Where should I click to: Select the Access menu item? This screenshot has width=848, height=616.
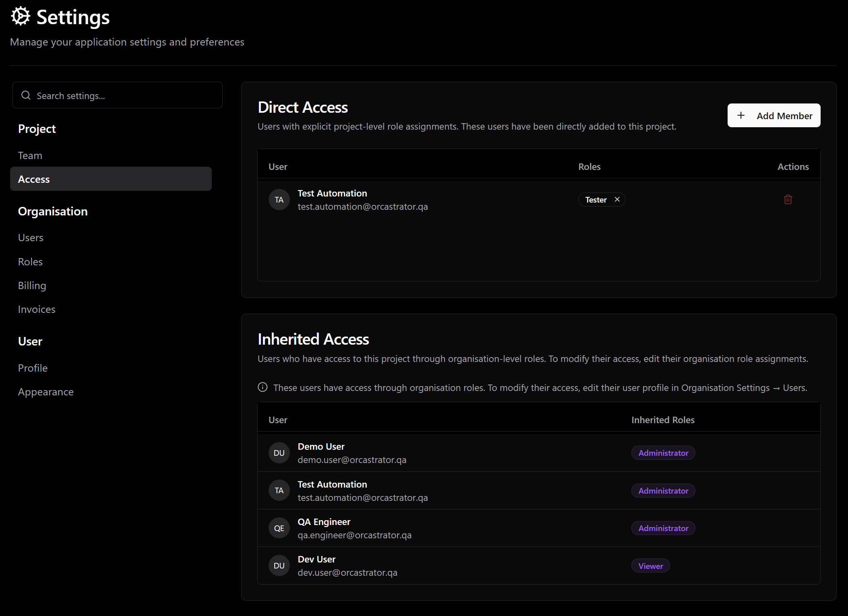click(111, 179)
